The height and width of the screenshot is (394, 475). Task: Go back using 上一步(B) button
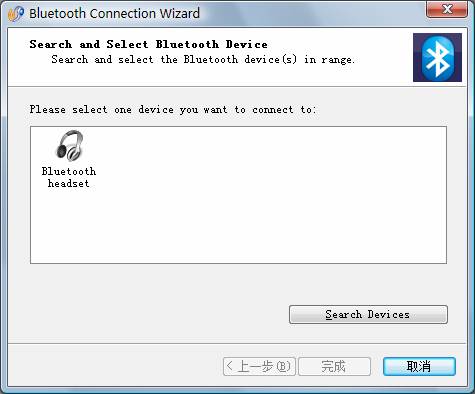point(259,366)
